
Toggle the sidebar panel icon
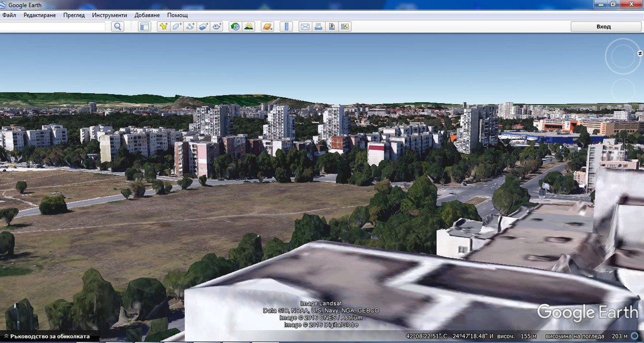coord(144,27)
